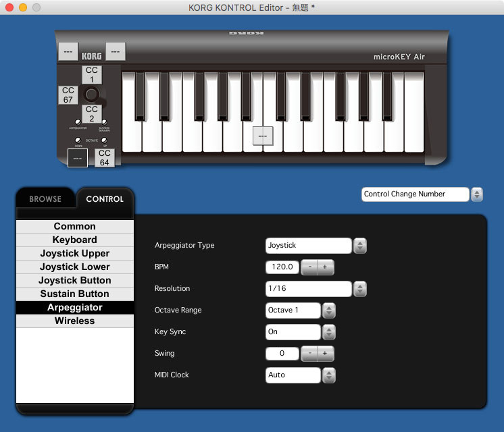Minimize the window with yellow button

(23, 7)
